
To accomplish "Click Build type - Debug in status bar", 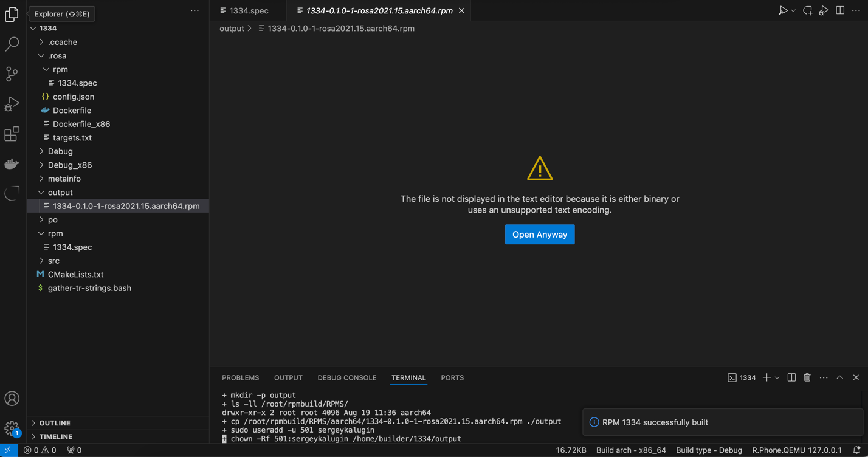I will tap(709, 450).
